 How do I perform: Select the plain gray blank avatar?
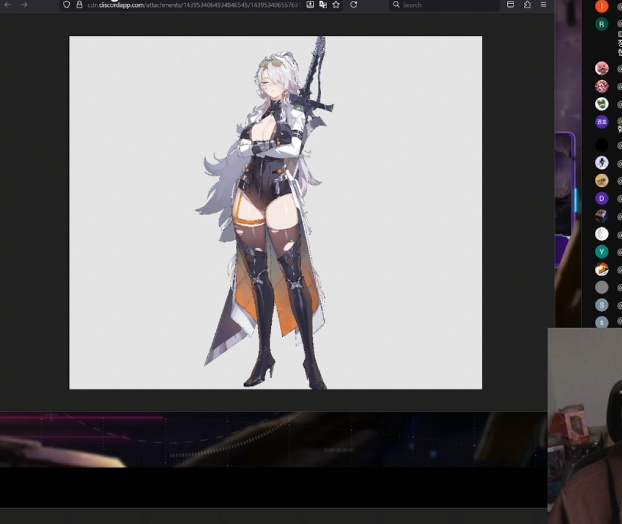pos(602,287)
